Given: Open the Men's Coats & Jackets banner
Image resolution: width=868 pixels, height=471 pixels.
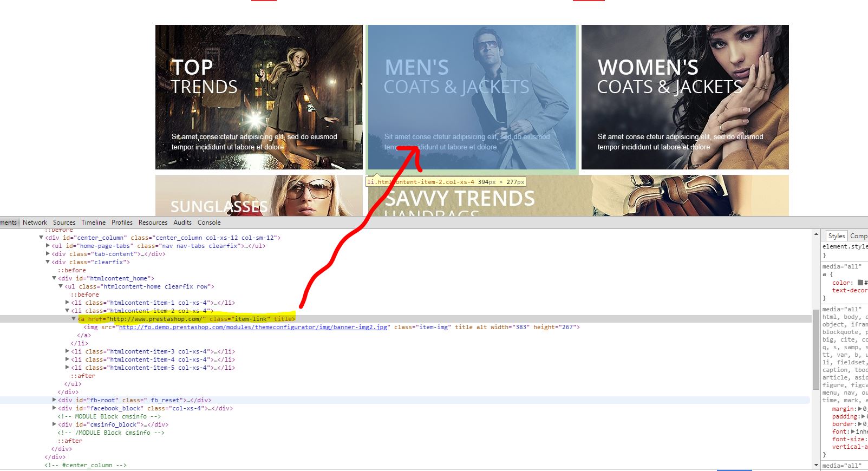Looking at the screenshot, I should click(472, 97).
